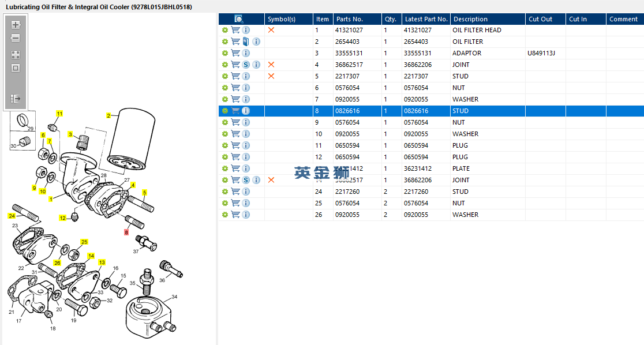644x345 pixels.
Task: Click the U849113J cut out value
Action: tap(541, 53)
